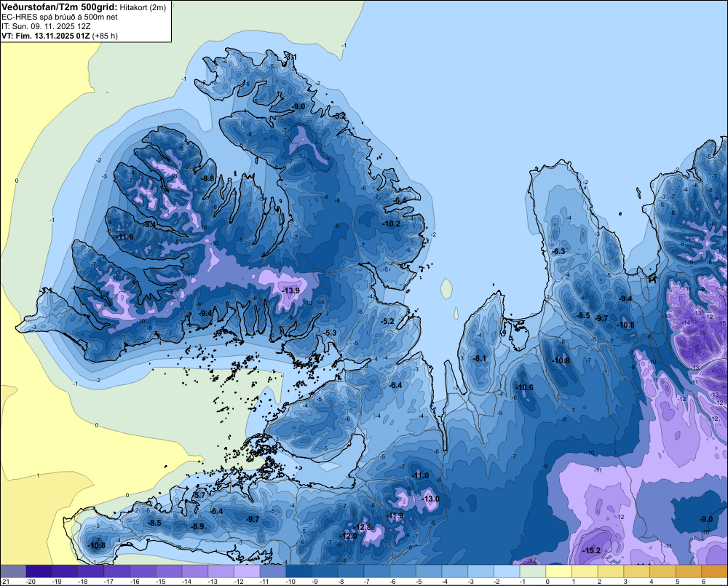Click legend swatch between -11 and -10
The image size is (728, 586).
point(273,571)
